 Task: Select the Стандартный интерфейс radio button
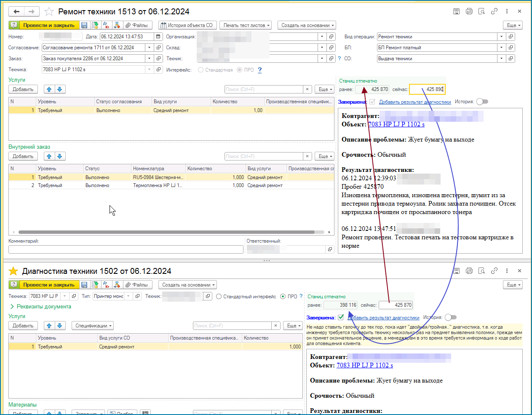219,297
